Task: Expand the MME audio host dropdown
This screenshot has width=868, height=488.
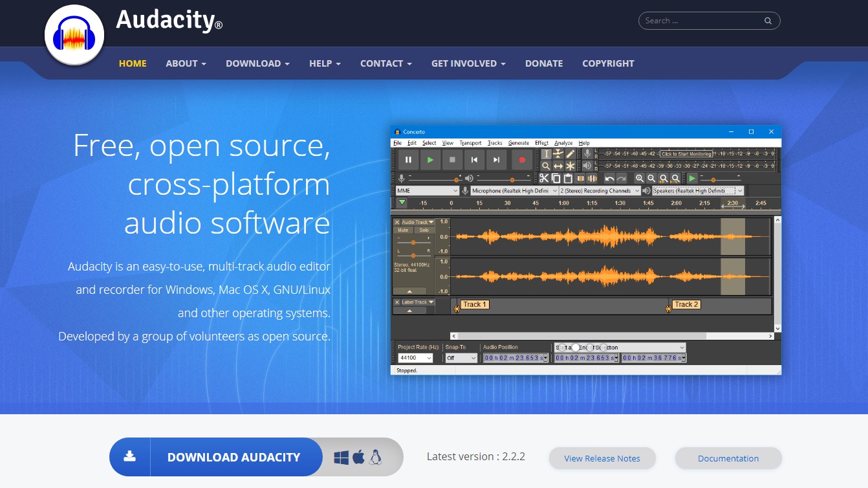Action: tap(427, 191)
